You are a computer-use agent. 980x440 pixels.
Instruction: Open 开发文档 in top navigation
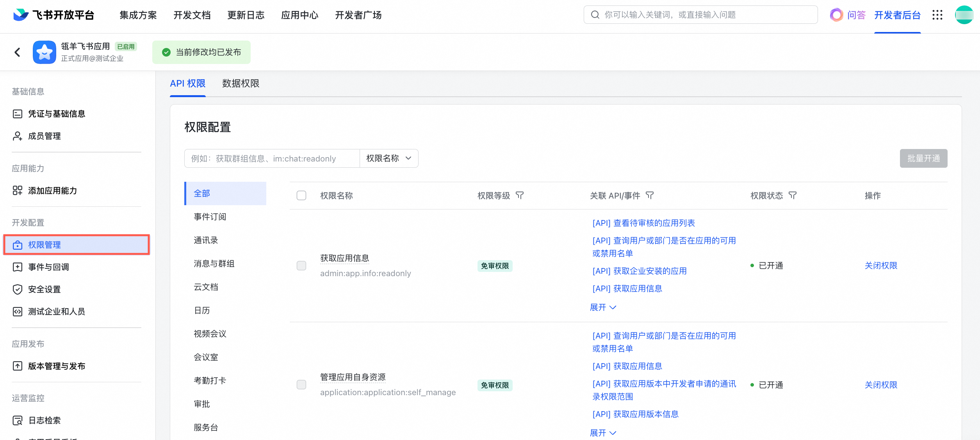192,15
